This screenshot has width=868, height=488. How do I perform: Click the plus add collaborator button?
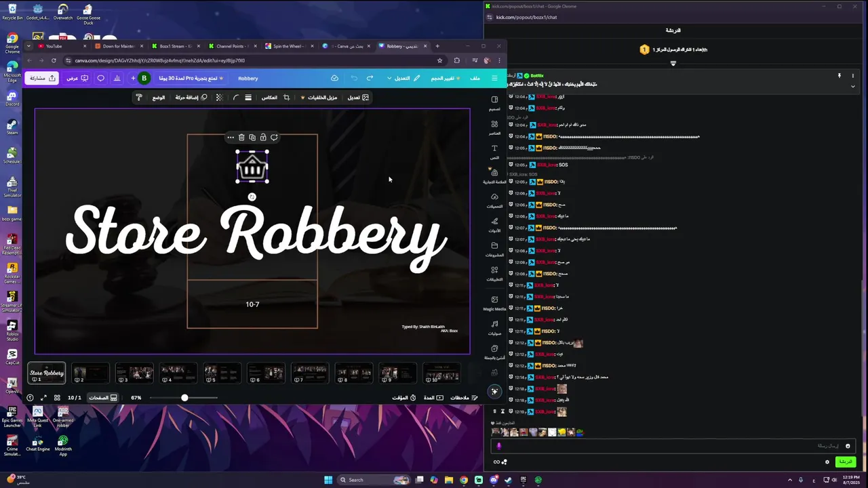click(x=133, y=78)
